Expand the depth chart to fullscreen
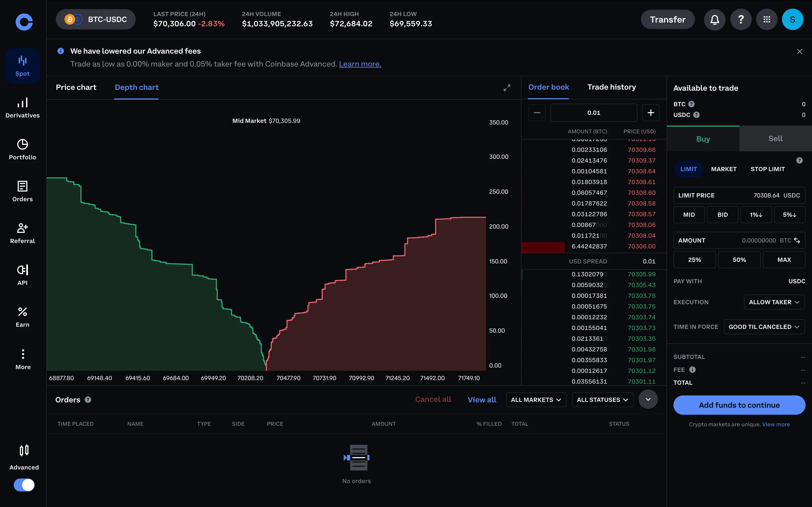 point(507,88)
